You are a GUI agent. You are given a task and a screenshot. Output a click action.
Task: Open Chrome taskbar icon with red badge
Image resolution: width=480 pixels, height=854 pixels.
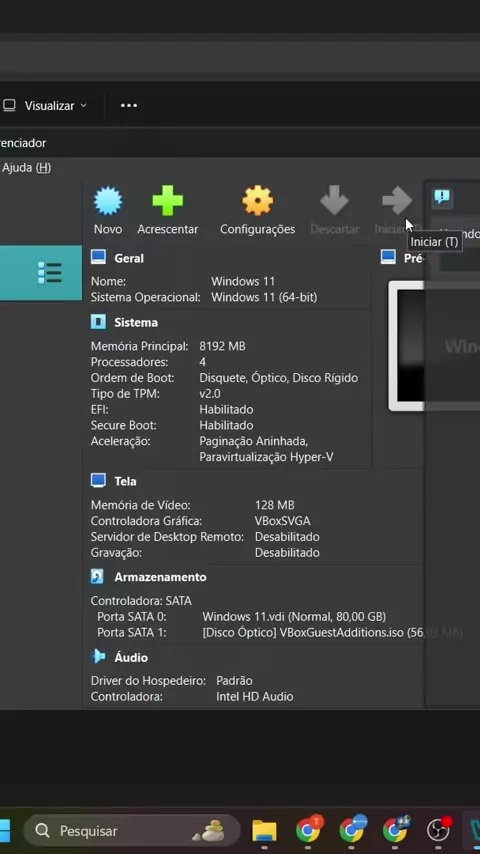308,829
